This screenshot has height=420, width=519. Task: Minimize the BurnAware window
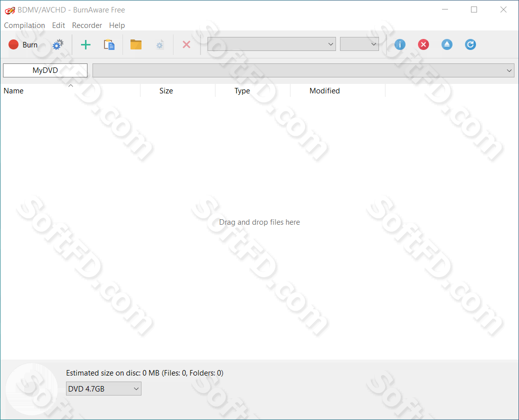point(445,9)
